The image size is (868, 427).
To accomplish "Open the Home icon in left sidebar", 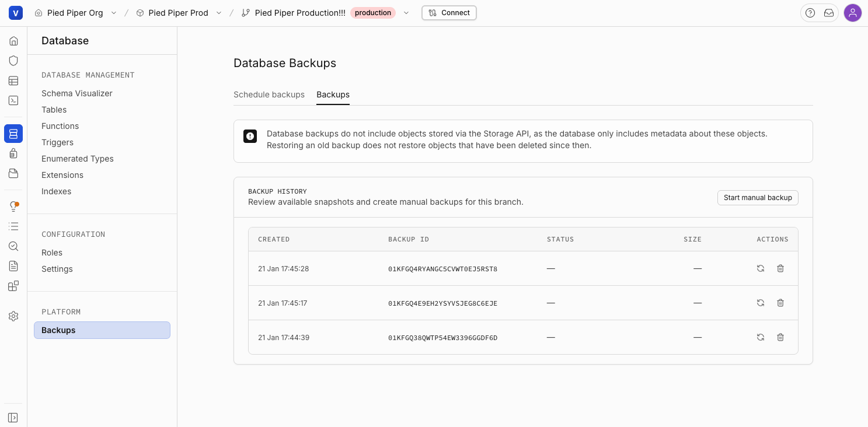I will pyautogui.click(x=13, y=41).
